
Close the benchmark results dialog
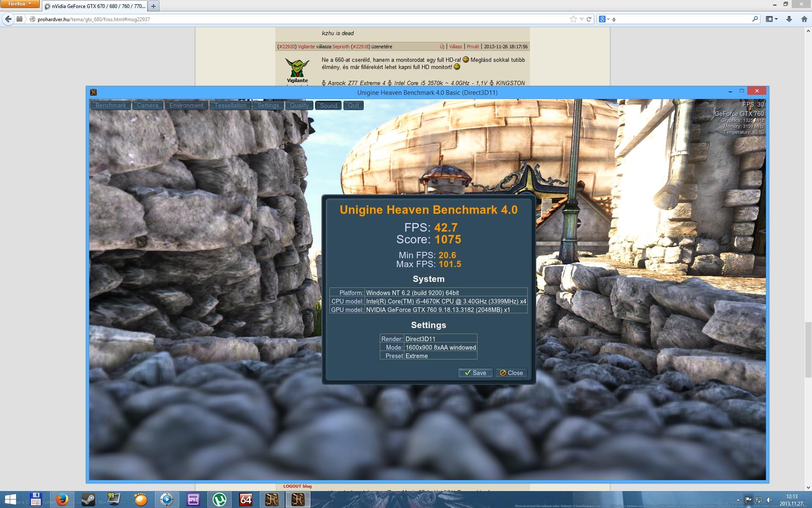point(511,373)
